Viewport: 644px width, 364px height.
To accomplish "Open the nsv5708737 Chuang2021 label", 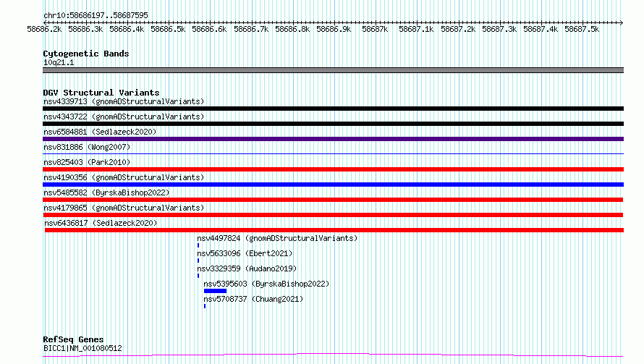I will point(253,299).
